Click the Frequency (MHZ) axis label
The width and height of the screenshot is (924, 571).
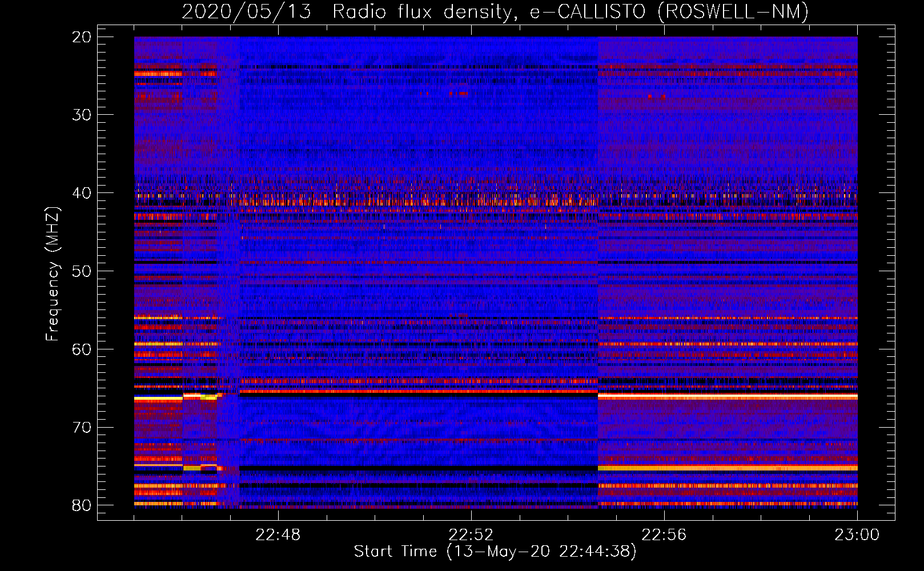pos(53,274)
